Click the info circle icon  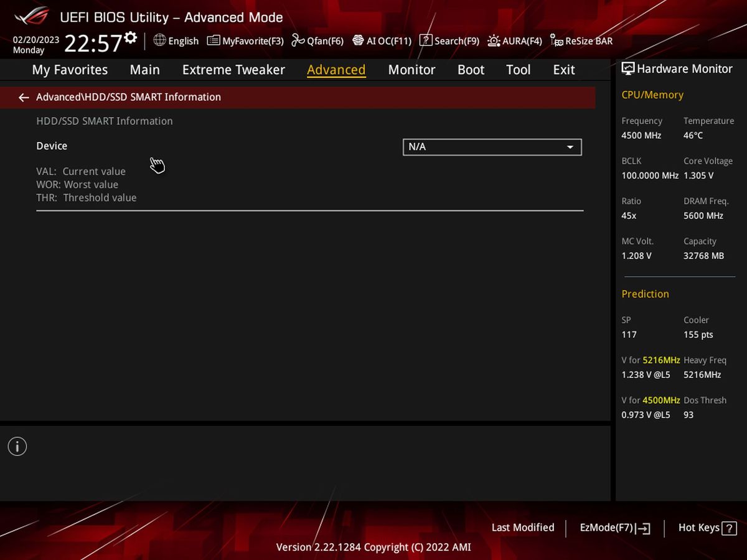pos(17,446)
